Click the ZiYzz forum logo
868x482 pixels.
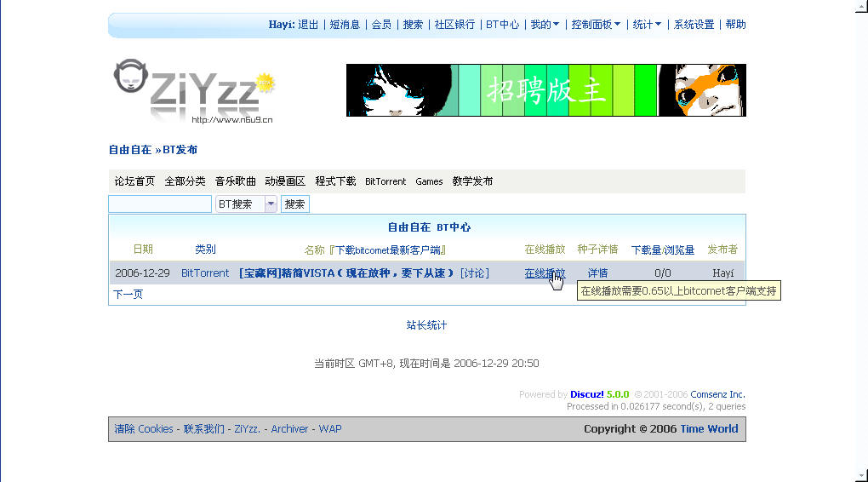click(194, 91)
